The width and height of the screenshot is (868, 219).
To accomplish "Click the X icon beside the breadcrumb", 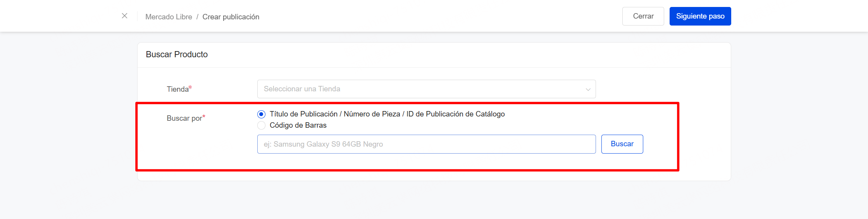I will coord(124,16).
